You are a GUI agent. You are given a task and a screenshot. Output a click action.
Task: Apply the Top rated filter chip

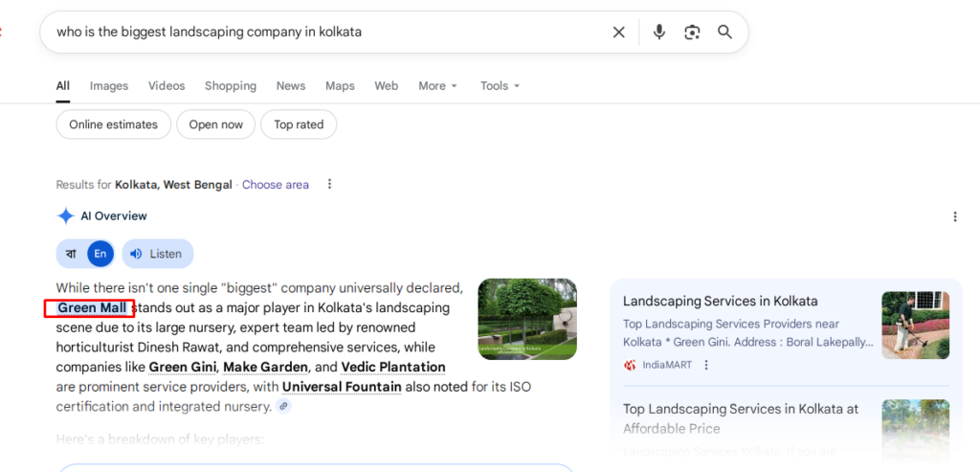point(299,124)
